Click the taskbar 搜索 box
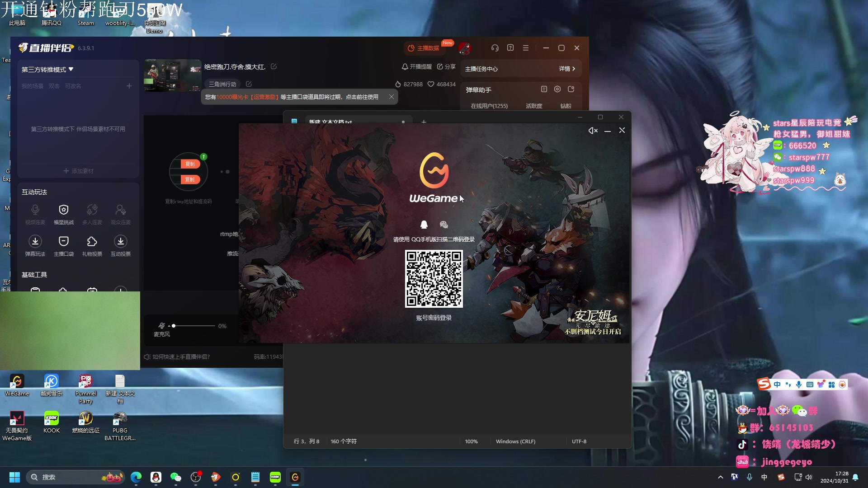 point(75,477)
